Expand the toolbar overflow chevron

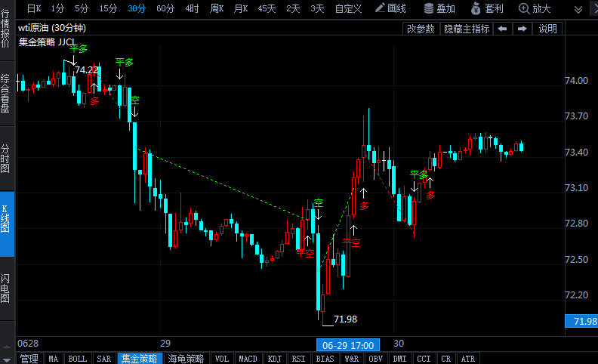pyautogui.click(x=578, y=9)
